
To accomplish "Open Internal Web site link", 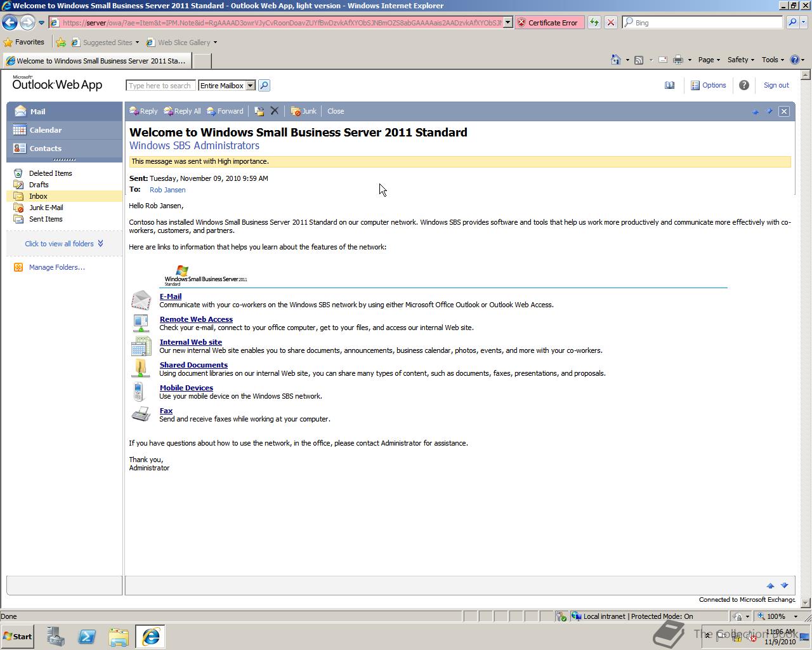I will tap(190, 342).
